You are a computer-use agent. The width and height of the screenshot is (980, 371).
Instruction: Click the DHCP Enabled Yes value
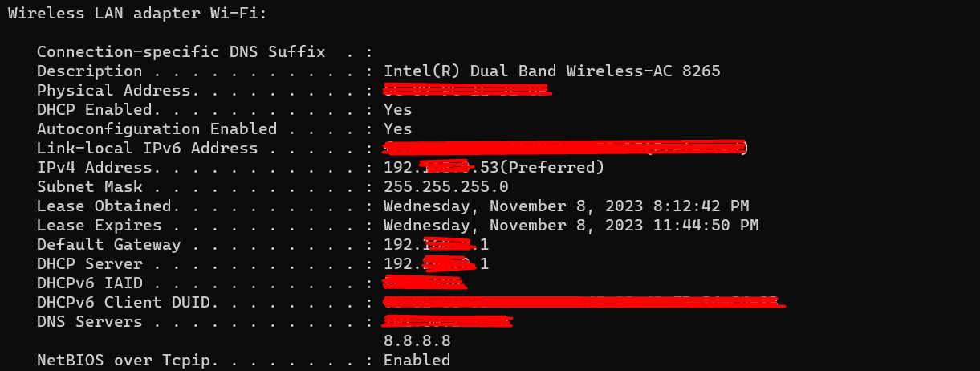397,110
